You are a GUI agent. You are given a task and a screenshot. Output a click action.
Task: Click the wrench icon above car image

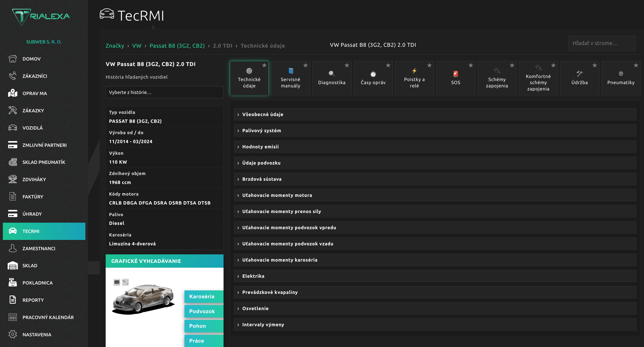tap(125, 282)
